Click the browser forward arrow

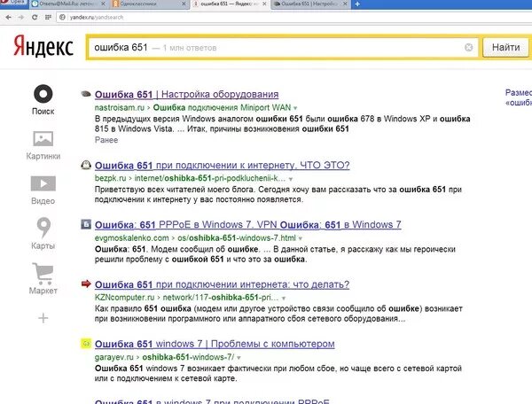21,17
